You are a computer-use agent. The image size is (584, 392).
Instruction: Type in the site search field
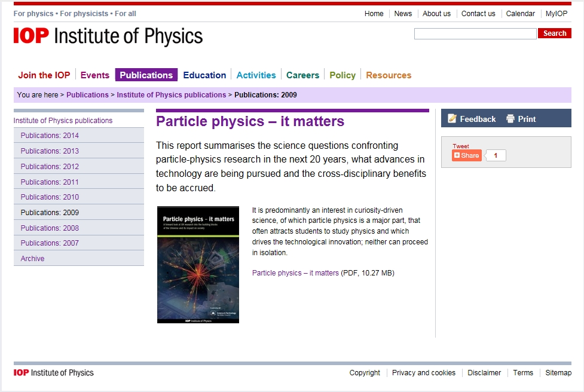click(475, 34)
